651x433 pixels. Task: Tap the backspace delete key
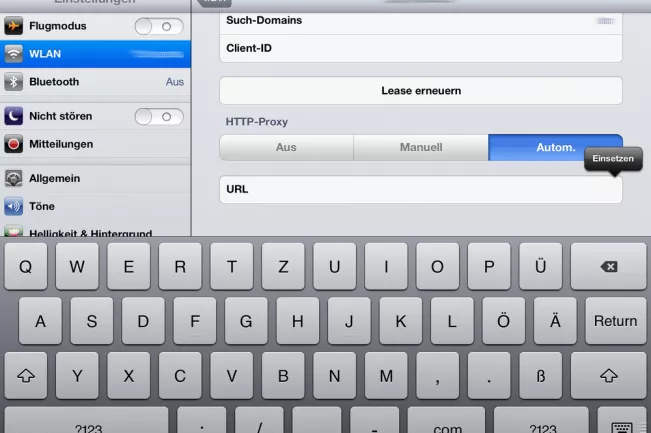coord(608,267)
